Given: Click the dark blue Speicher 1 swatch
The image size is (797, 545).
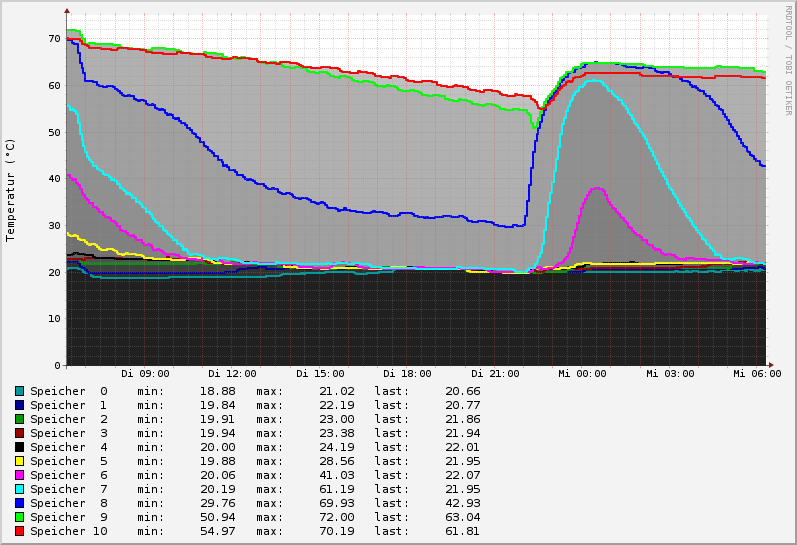Looking at the screenshot, I should pyautogui.click(x=19, y=405).
